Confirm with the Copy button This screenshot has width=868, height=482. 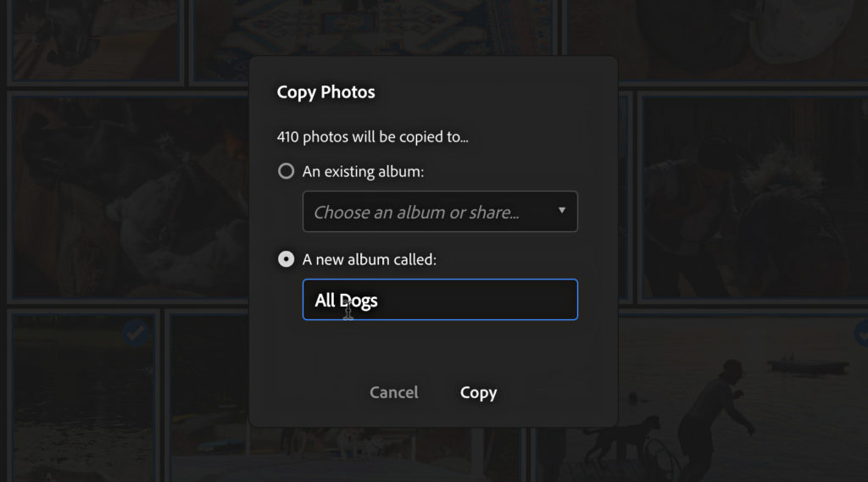click(478, 392)
